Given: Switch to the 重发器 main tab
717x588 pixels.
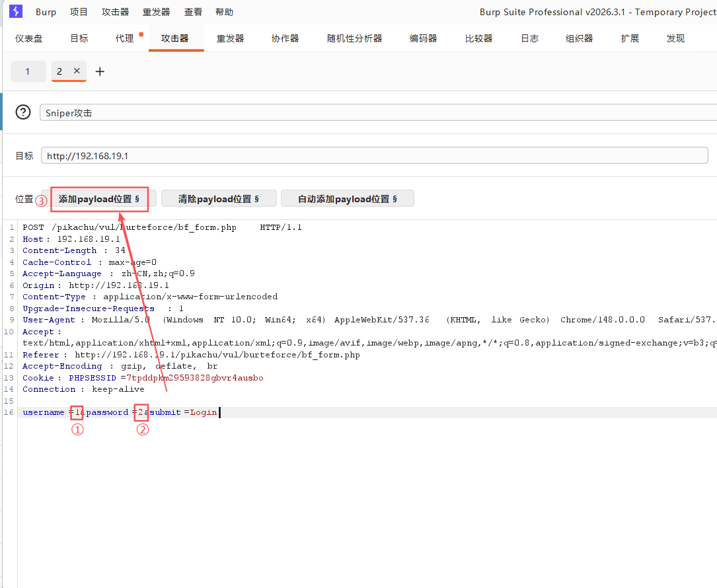Looking at the screenshot, I should click(230, 38).
